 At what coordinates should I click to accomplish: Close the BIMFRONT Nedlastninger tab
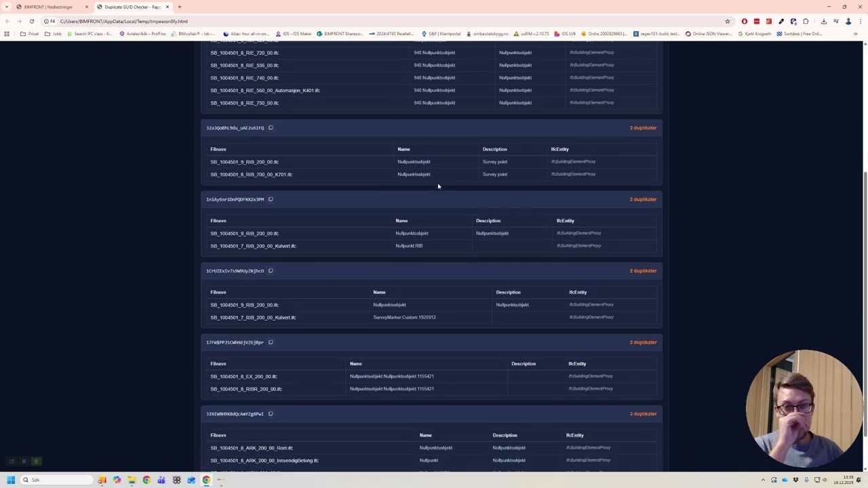pyautogui.click(x=86, y=7)
